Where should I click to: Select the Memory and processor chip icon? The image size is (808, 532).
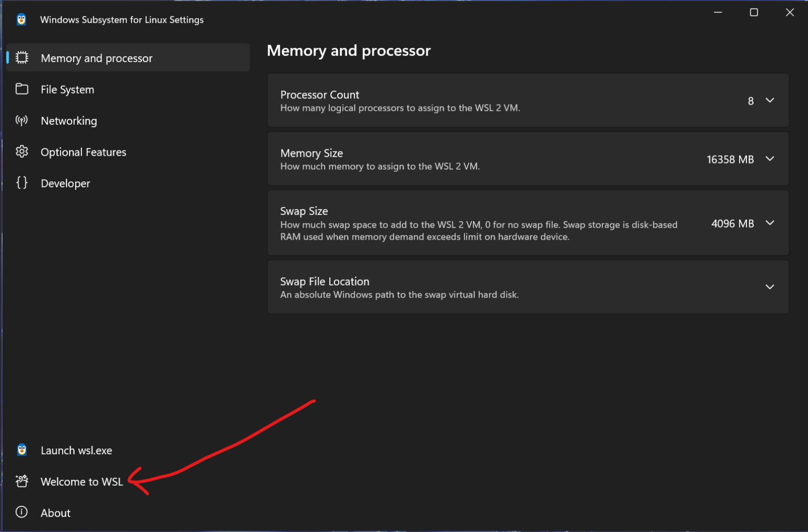click(22, 57)
